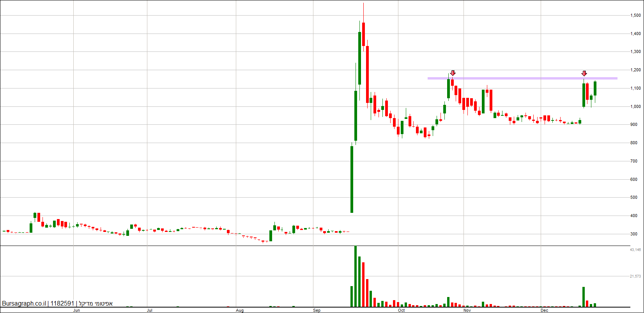Click the 1,000 price axis label

[636, 107]
